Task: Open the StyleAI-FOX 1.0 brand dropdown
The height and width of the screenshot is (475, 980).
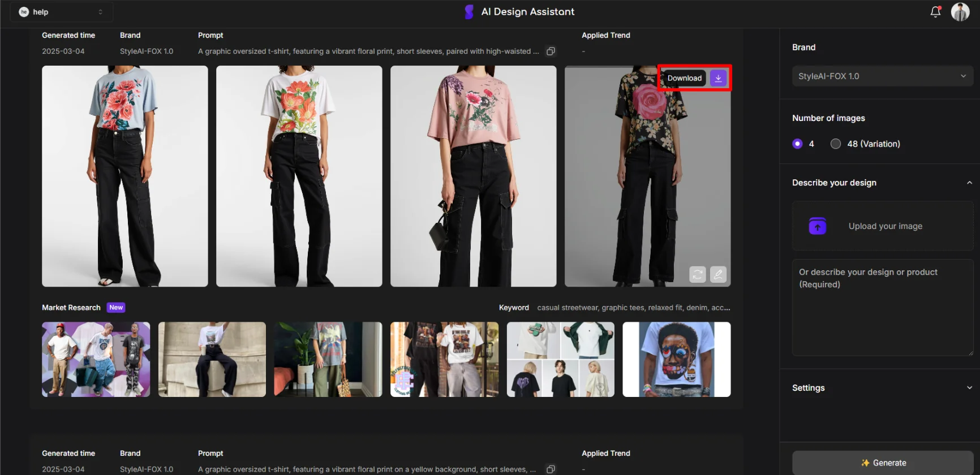Action: click(882, 76)
